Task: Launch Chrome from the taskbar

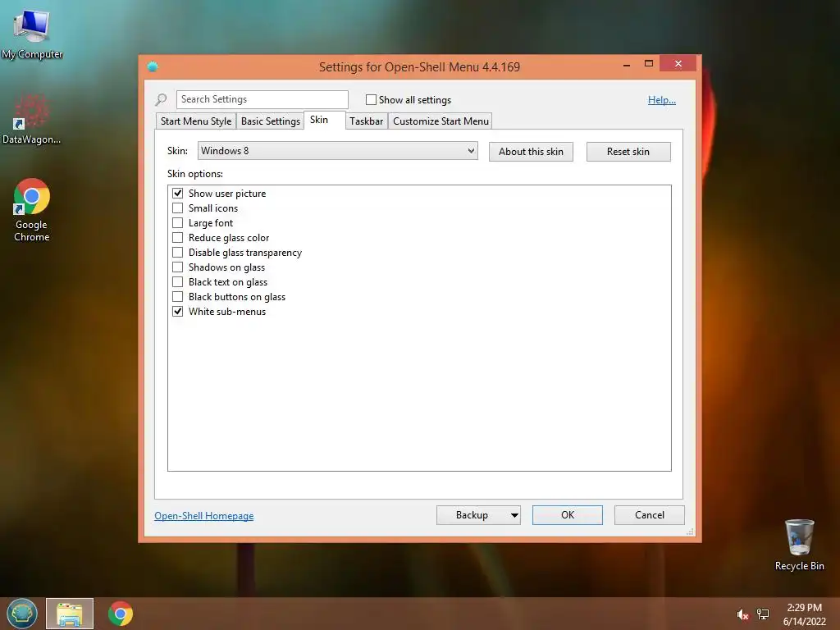Action: pyautogui.click(x=121, y=614)
